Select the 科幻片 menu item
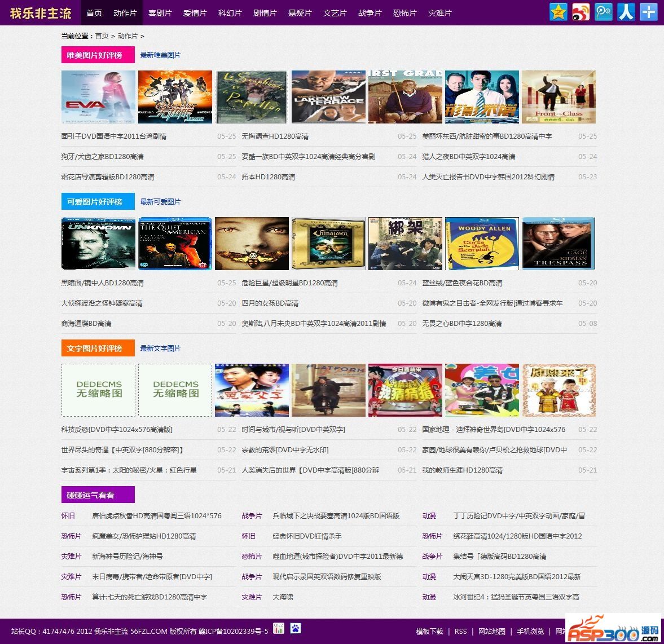 230,13
